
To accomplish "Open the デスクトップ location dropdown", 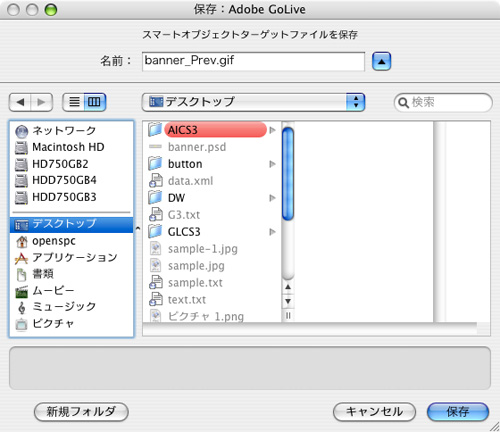I will click(253, 102).
